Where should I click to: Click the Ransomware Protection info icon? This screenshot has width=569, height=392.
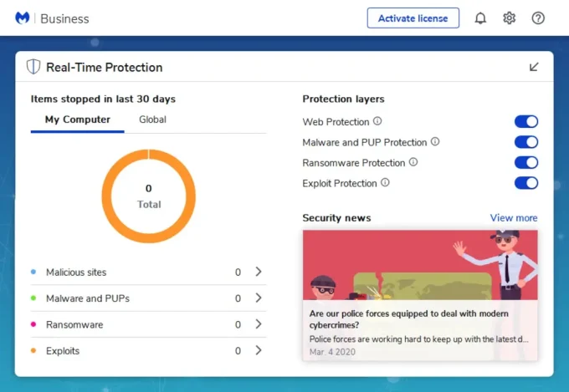[x=413, y=162]
